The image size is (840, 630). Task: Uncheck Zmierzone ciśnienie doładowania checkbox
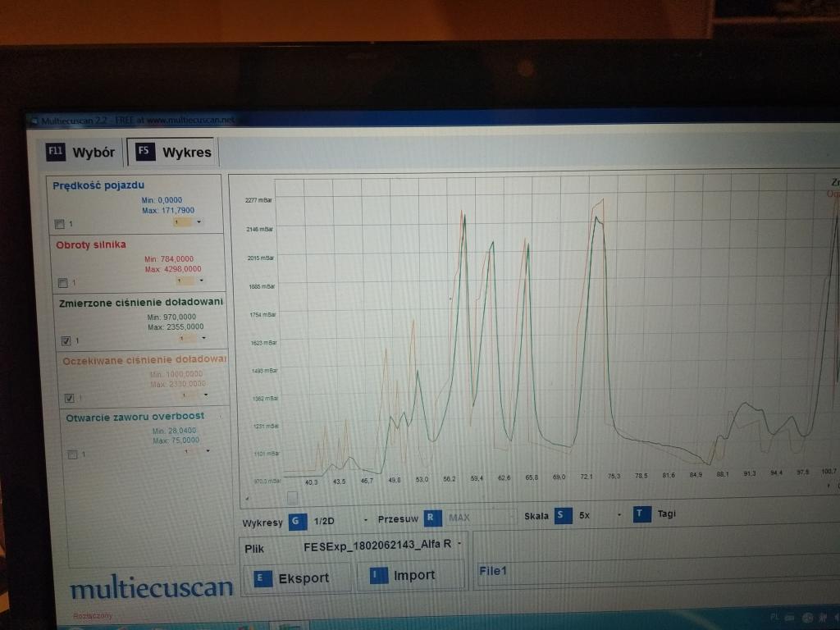pos(66,340)
